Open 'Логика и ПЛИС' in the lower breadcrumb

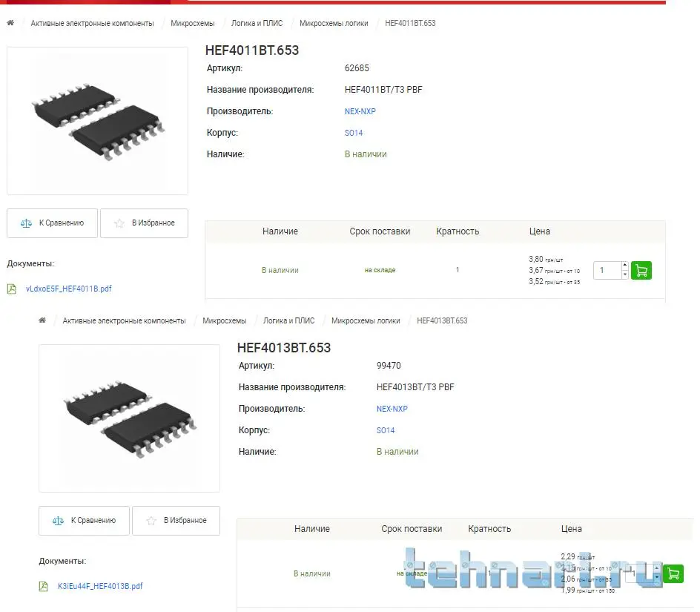(288, 320)
